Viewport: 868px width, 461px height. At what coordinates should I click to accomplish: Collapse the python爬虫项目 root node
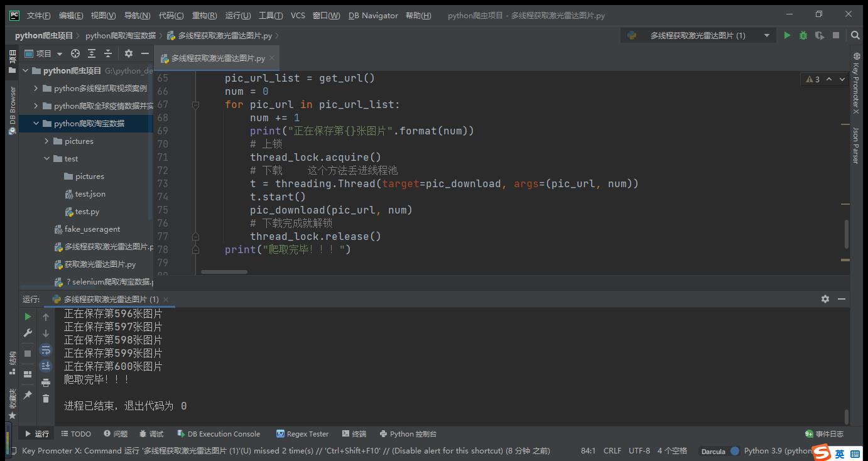(x=26, y=71)
